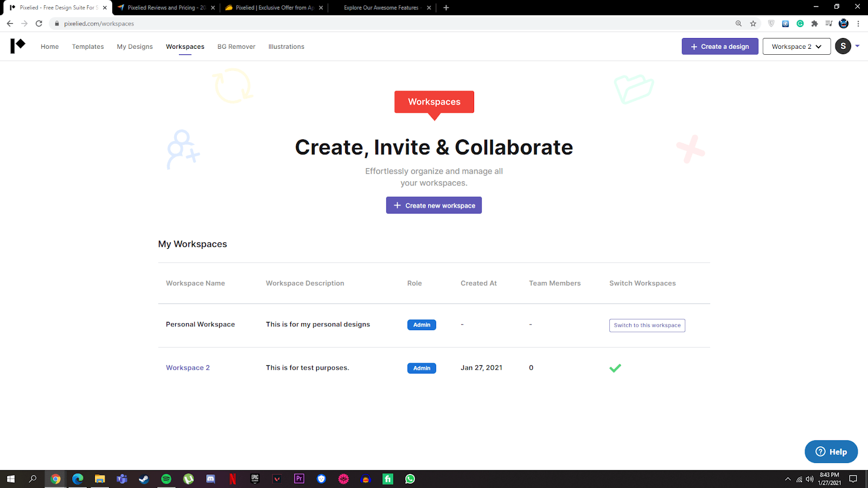Screen dimensions: 868x488
Task: Click the Help button
Action: point(831,451)
